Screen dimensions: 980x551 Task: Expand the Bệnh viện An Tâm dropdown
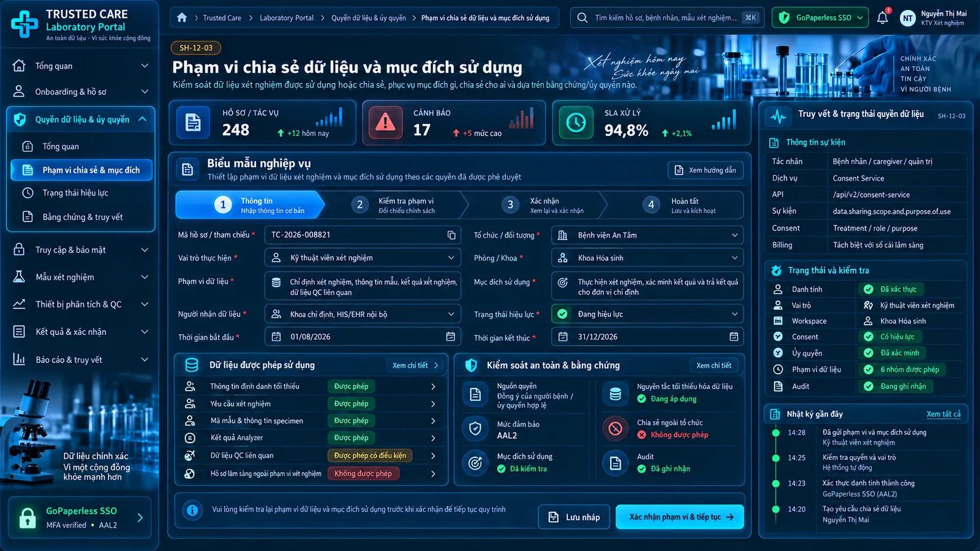click(x=647, y=235)
